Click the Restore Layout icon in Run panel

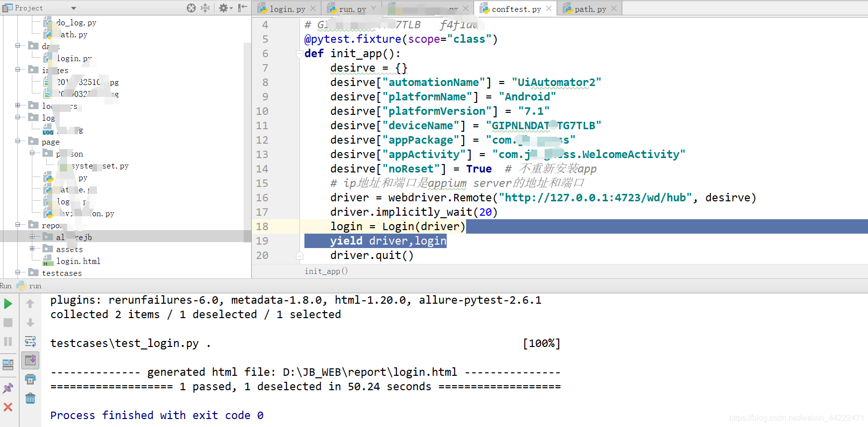click(8, 365)
